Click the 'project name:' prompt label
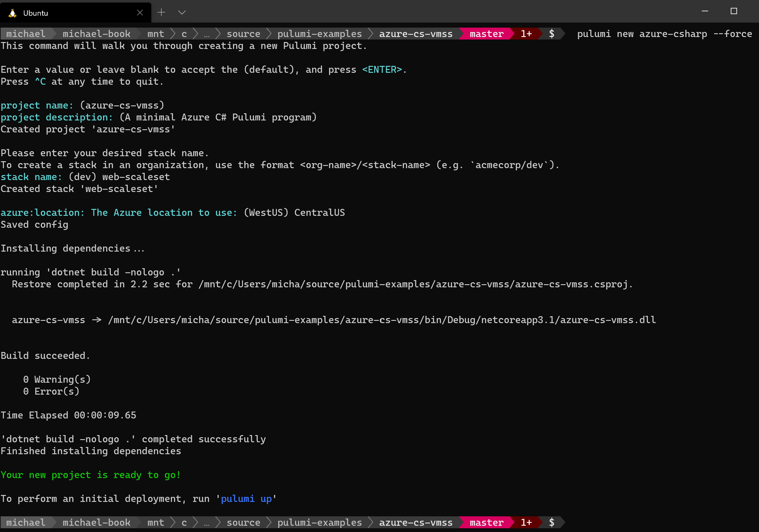The height and width of the screenshot is (532, 759). (37, 105)
